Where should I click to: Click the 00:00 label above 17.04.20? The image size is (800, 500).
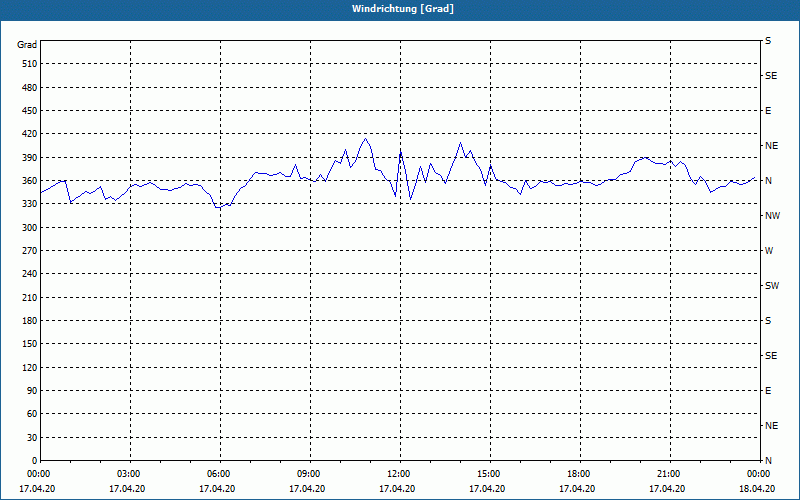[38, 474]
